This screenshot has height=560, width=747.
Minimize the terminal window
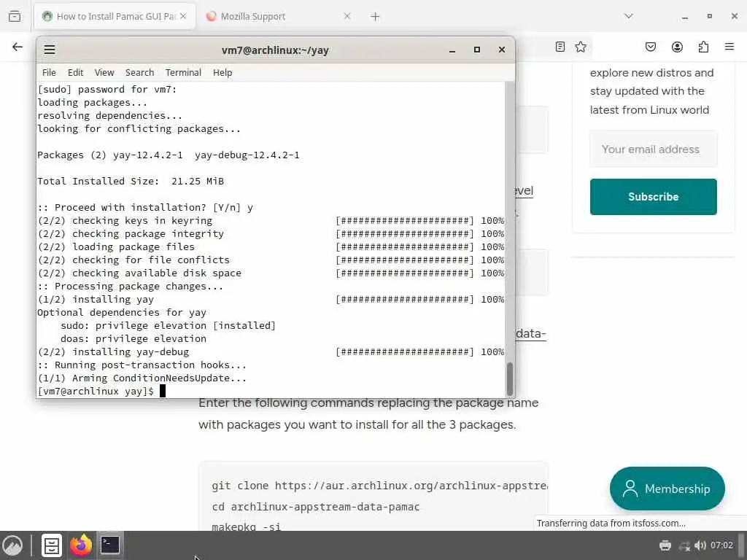click(452, 50)
